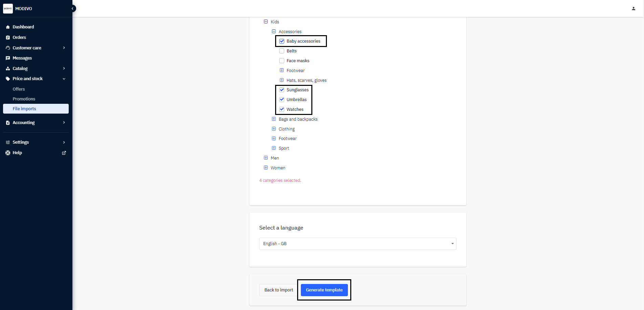This screenshot has height=310, width=644.
Task: Uncheck Baby accessories checkbox
Action: [282, 41]
